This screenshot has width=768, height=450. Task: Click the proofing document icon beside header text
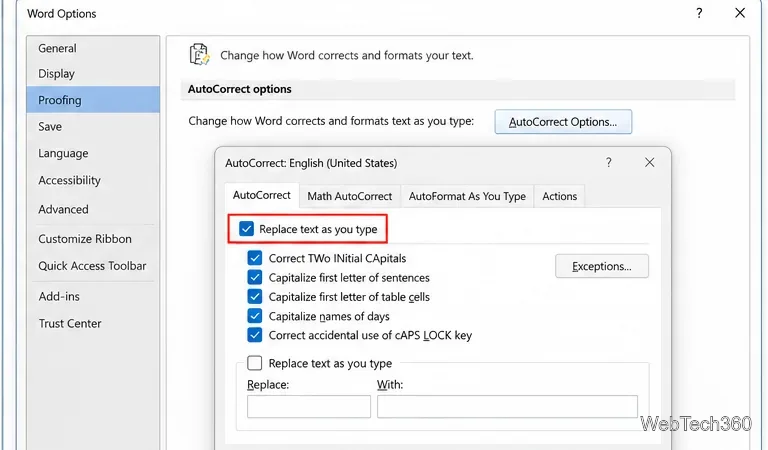click(200, 54)
